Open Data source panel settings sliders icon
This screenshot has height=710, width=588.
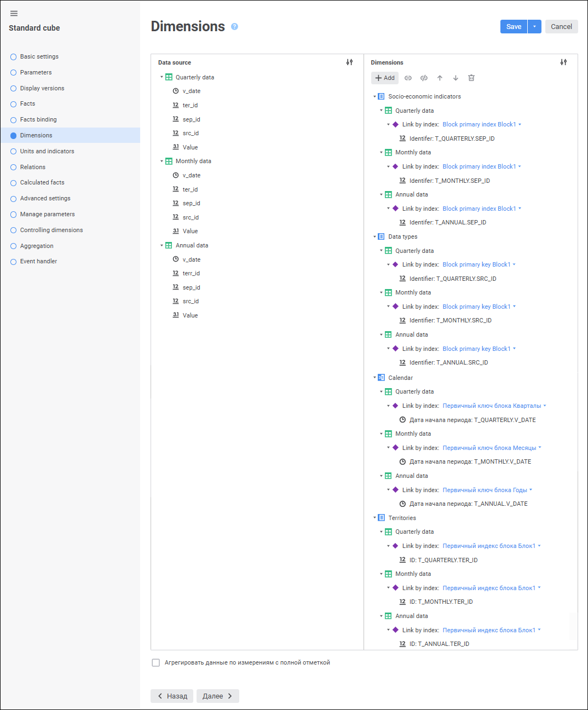tap(349, 62)
